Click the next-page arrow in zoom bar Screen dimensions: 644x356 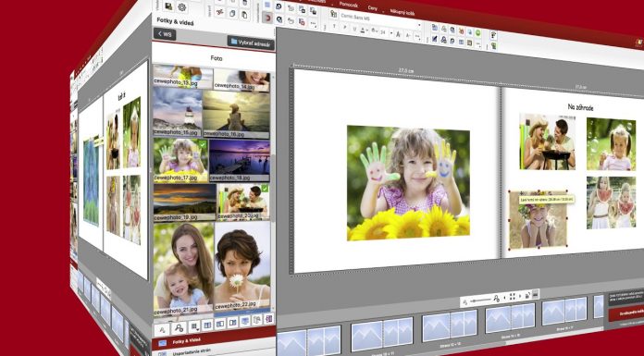click(x=520, y=296)
